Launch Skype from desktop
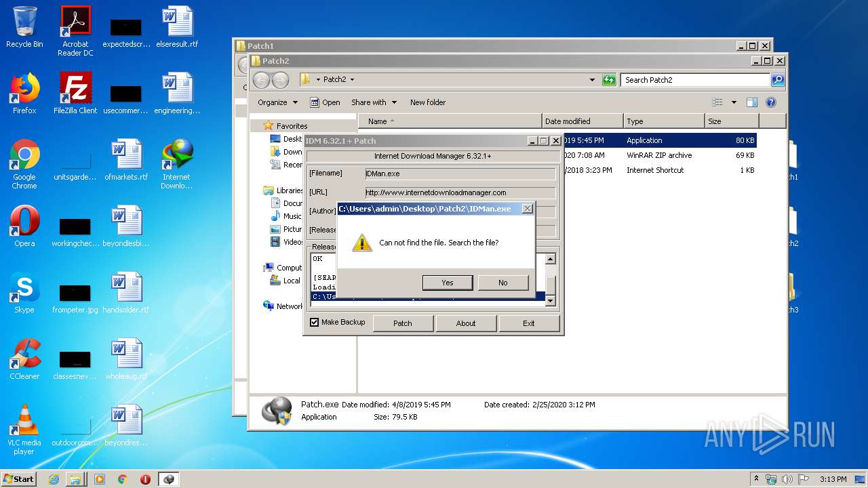868x488 pixels. pos(24,293)
